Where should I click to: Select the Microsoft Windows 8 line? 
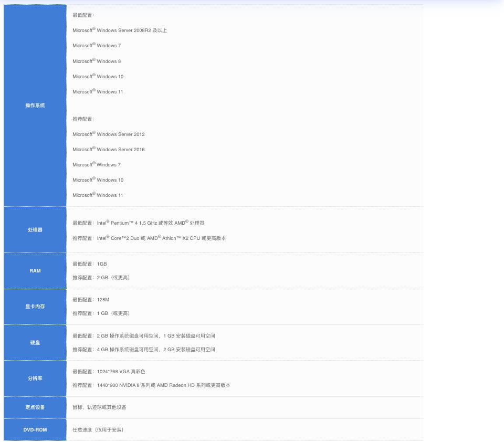(x=97, y=61)
